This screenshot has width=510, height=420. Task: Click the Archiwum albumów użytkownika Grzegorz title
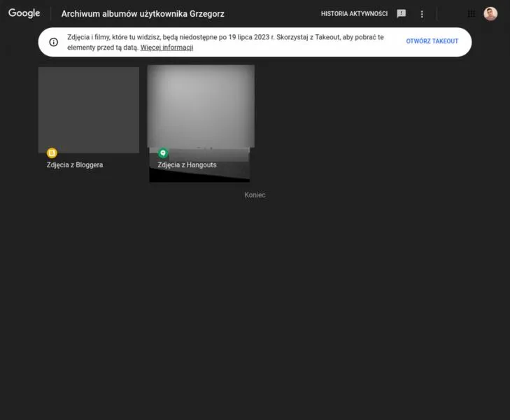point(143,14)
